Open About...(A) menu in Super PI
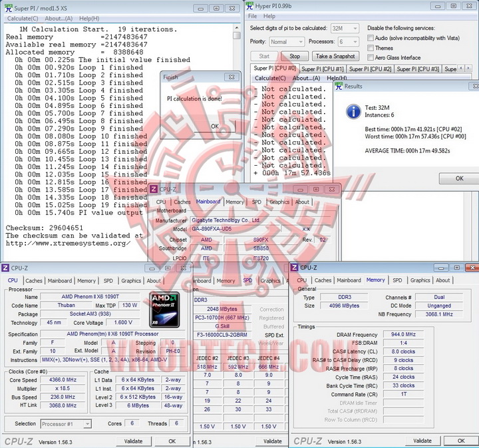 [x=59, y=19]
